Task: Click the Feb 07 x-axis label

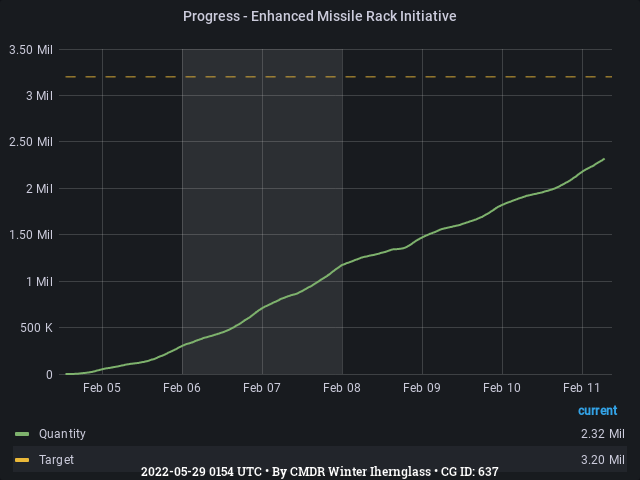Action: coord(262,388)
